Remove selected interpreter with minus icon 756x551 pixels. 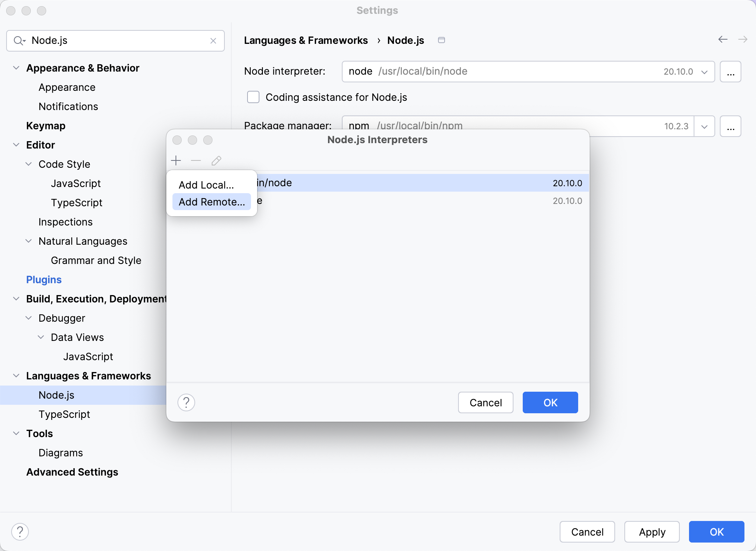(x=196, y=160)
